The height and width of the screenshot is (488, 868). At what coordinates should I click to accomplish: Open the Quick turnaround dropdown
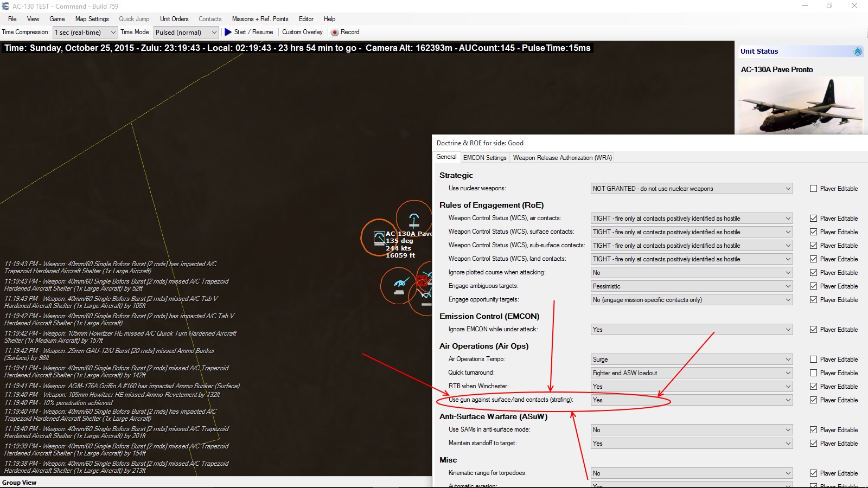692,373
